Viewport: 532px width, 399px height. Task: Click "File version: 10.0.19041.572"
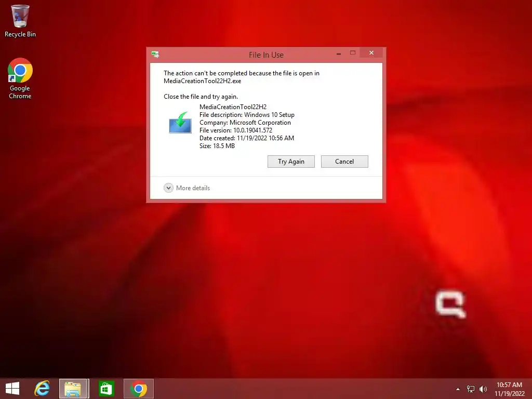[x=236, y=130]
